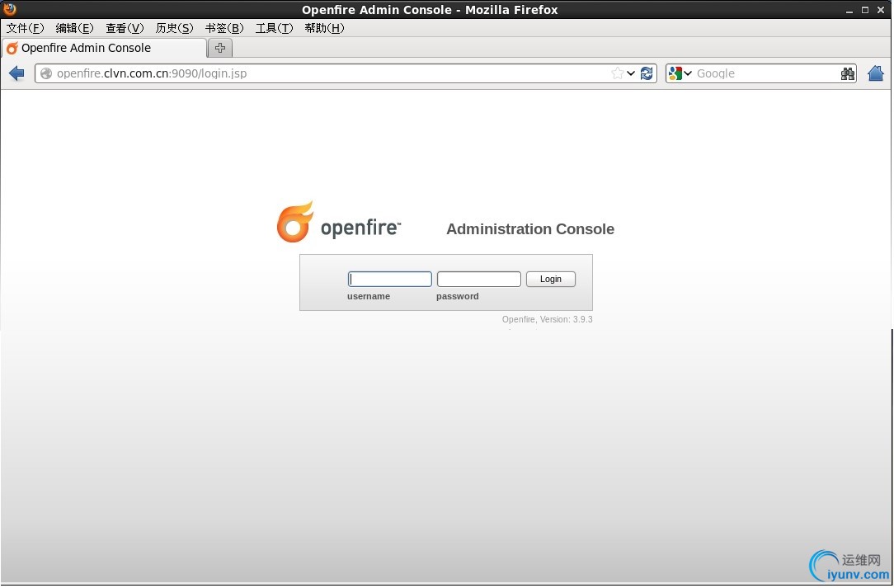Focus the password input field

[479, 279]
